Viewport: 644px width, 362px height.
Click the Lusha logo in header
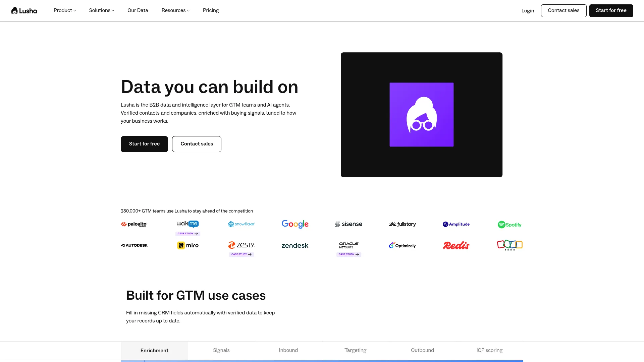point(24,11)
